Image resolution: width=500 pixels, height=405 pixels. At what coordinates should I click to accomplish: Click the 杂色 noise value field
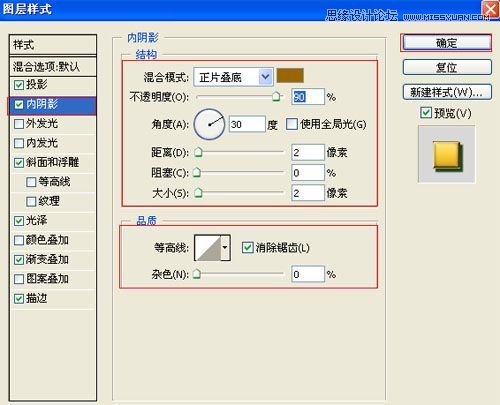(308, 274)
